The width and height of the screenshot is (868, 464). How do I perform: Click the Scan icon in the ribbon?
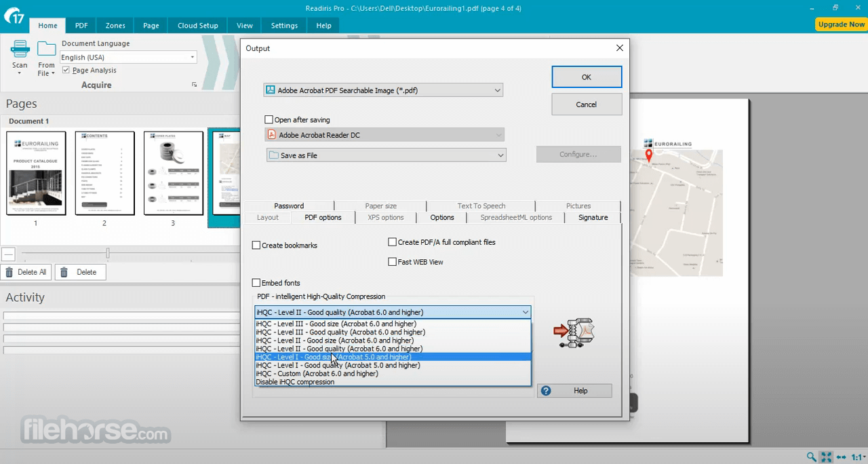tap(20, 50)
